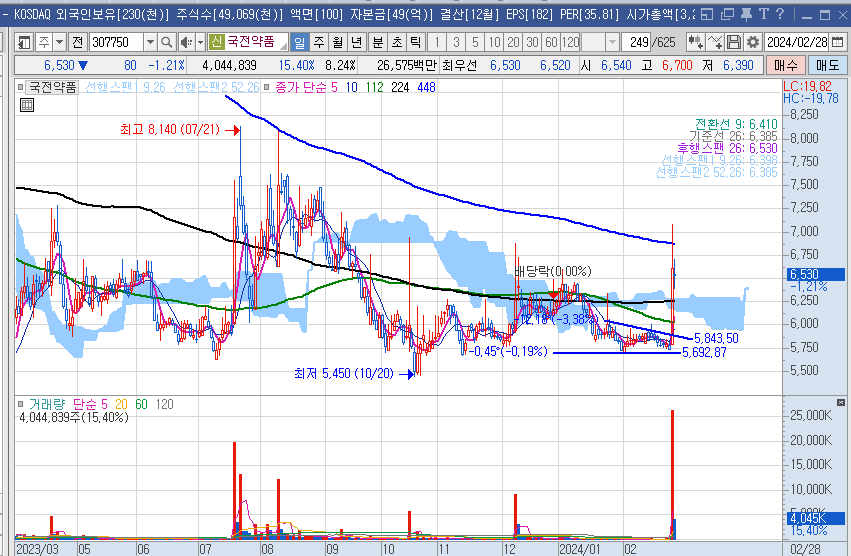Click the 전 button

[78, 42]
